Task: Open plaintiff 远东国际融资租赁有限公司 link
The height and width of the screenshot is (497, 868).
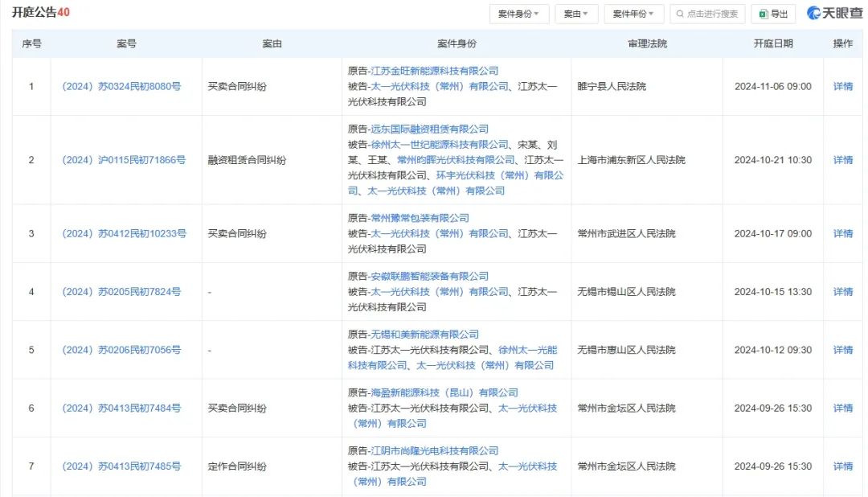Action: 429,129
